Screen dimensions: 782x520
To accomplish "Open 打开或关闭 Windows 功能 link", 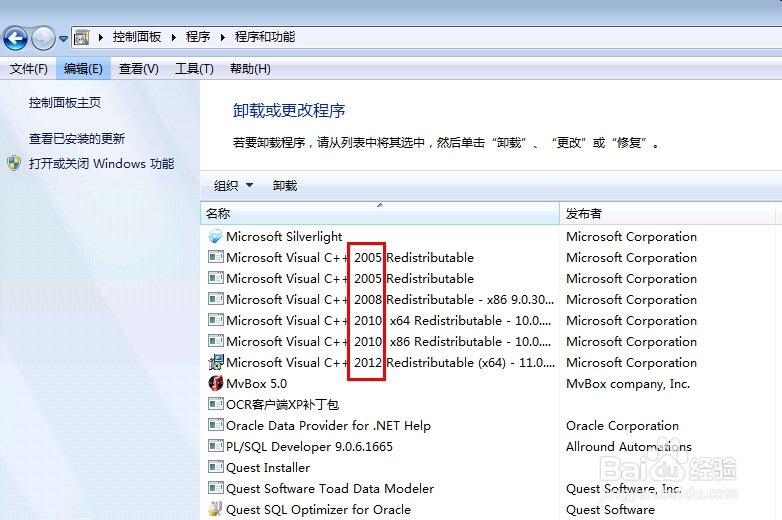I will pos(102,164).
